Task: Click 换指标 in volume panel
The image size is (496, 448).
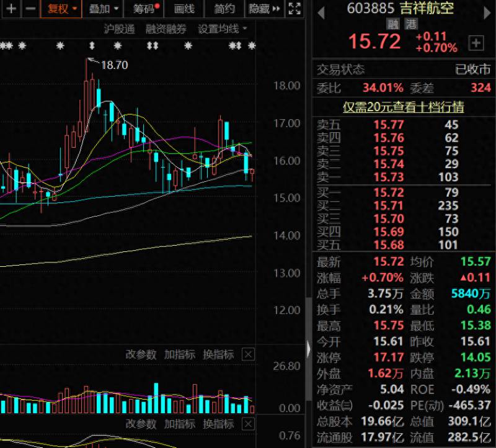Action: (x=218, y=354)
